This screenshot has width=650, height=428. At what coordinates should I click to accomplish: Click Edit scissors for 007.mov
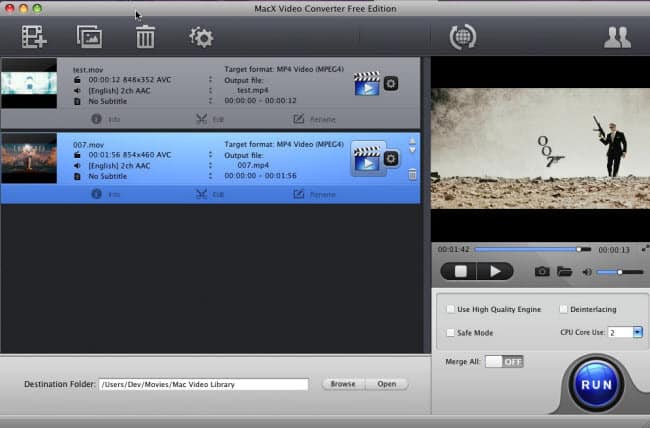210,194
